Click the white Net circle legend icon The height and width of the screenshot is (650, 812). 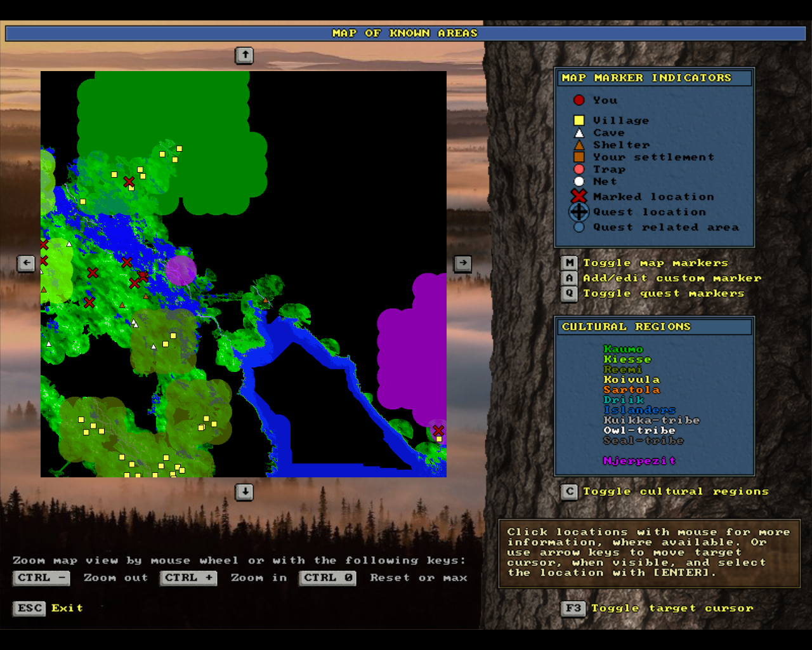(x=579, y=182)
